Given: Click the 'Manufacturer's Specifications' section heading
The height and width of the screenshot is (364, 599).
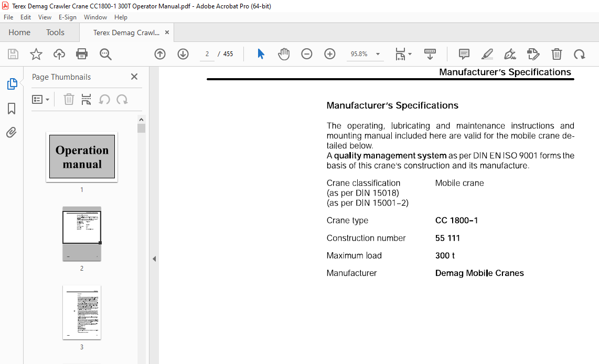Looking at the screenshot, I should point(392,105).
